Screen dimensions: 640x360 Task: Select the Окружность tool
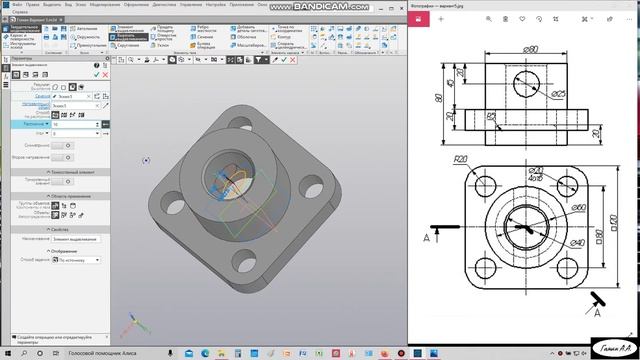85,37
